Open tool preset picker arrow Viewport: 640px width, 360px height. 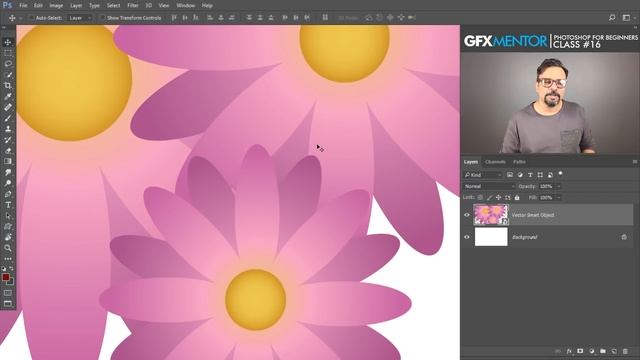(20, 18)
